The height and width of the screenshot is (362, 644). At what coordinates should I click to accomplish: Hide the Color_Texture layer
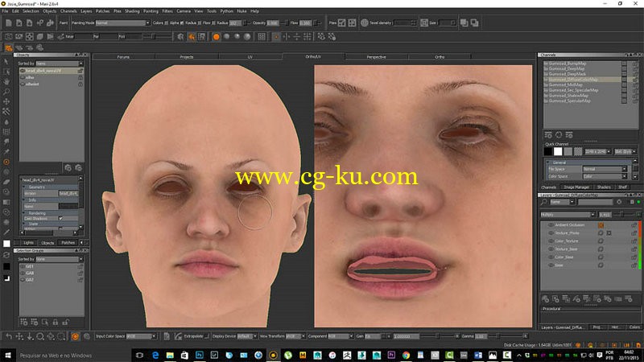tap(551, 241)
